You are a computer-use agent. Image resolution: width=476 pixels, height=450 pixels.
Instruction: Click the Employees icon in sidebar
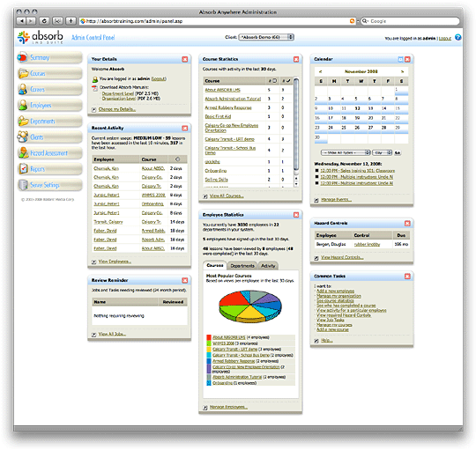coord(23,105)
